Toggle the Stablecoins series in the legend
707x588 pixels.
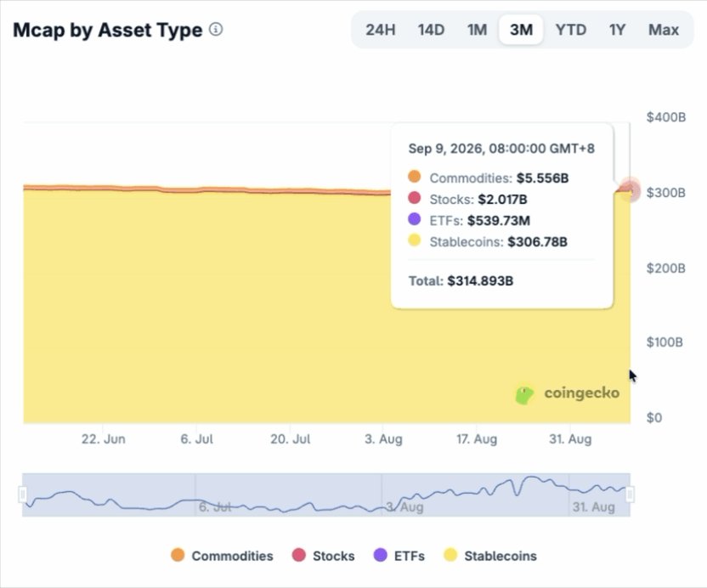coord(490,556)
